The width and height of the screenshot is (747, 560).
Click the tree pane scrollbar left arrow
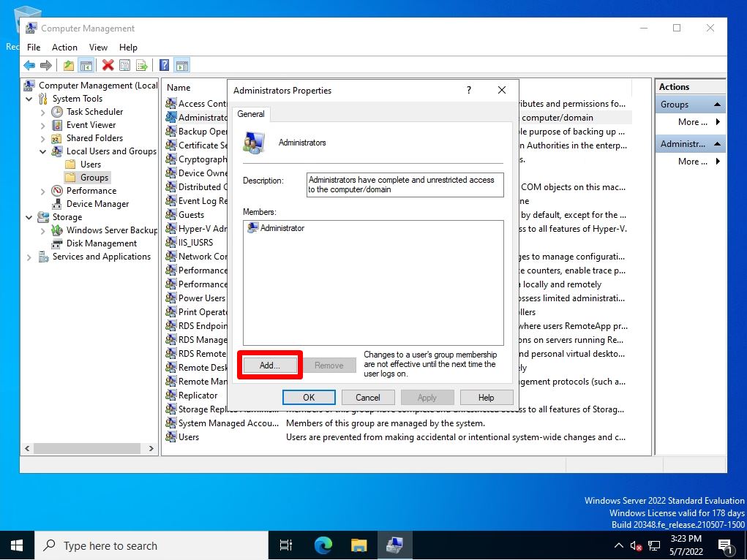tap(27, 449)
